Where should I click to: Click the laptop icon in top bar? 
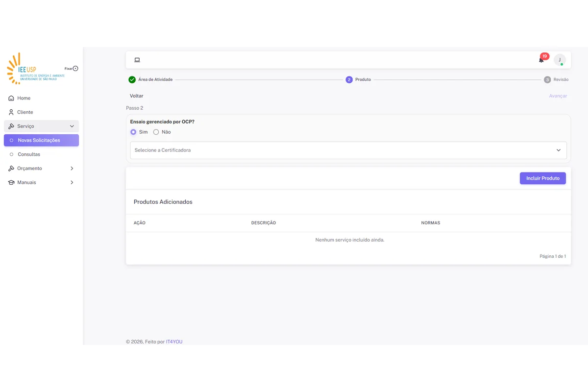pyautogui.click(x=137, y=60)
